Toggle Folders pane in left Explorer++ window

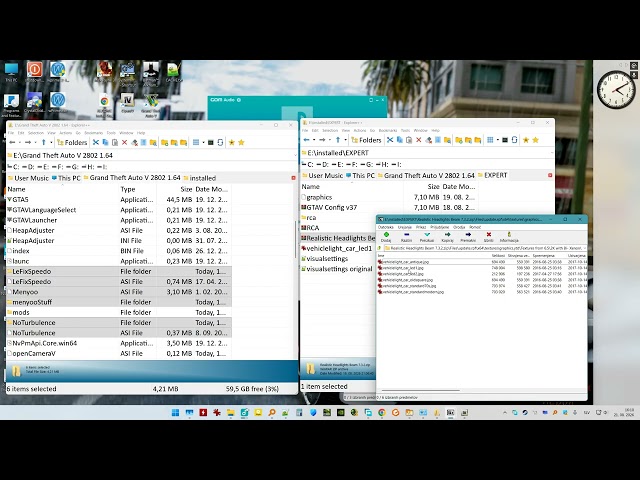click(x=72, y=142)
